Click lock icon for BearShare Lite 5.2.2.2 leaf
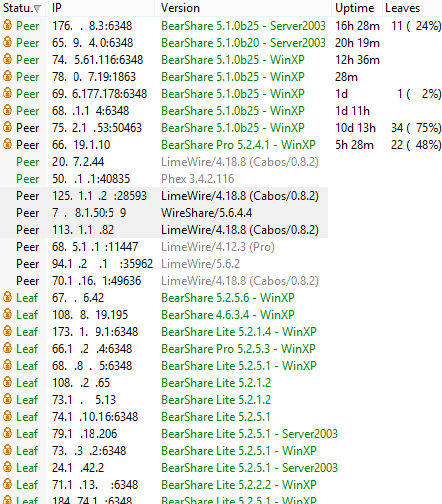Image resolution: width=442 pixels, height=504 pixels. click(x=7, y=484)
